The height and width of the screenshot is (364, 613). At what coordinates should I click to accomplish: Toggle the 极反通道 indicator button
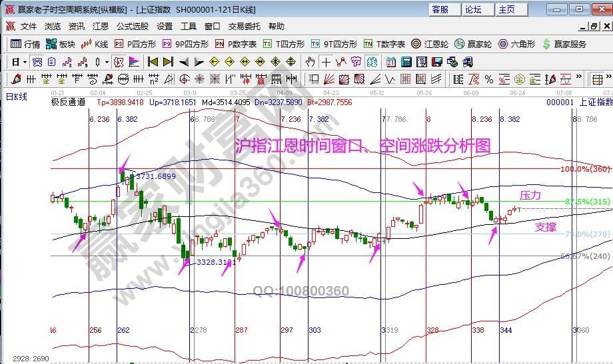pyautogui.click(x=68, y=102)
